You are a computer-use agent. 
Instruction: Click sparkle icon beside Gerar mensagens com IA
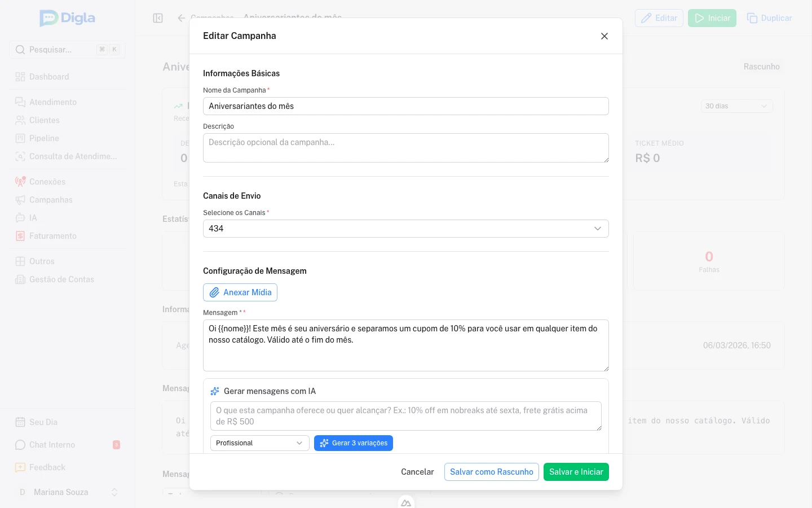(x=215, y=391)
